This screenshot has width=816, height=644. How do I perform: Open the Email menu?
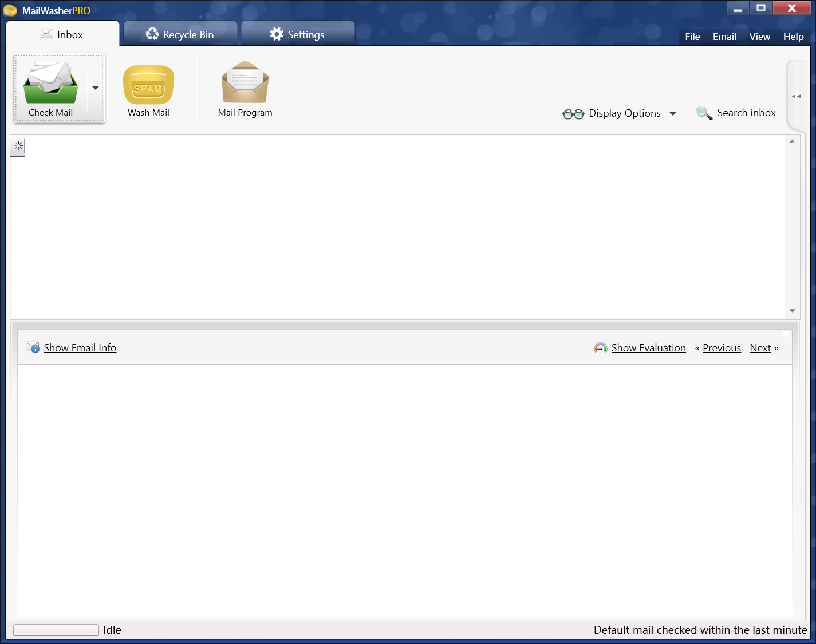724,36
